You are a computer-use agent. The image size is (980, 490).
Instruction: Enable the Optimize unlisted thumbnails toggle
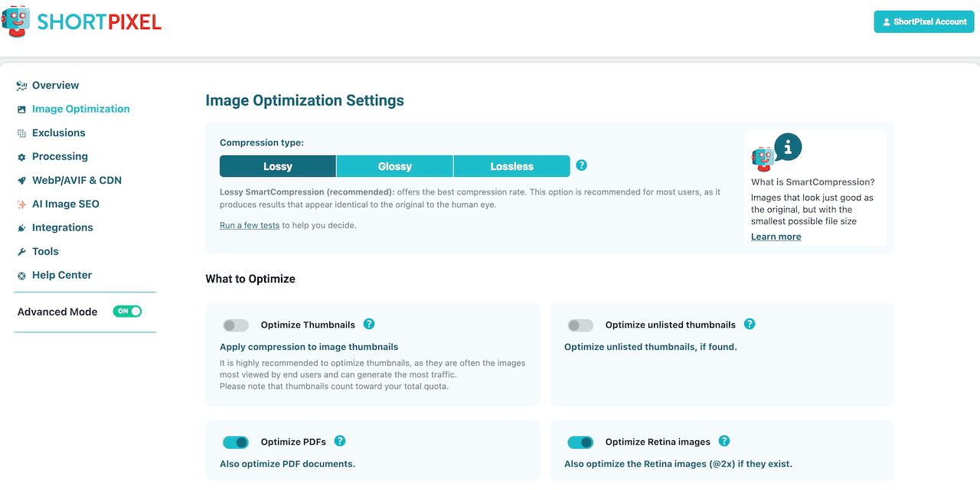(x=580, y=325)
